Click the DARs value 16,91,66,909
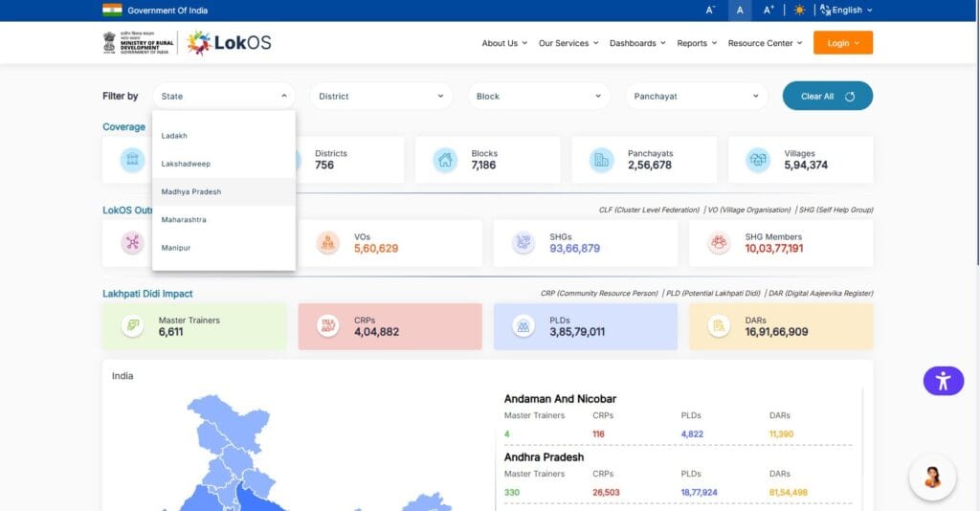The height and width of the screenshot is (511, 980). (x=776, y=332)
